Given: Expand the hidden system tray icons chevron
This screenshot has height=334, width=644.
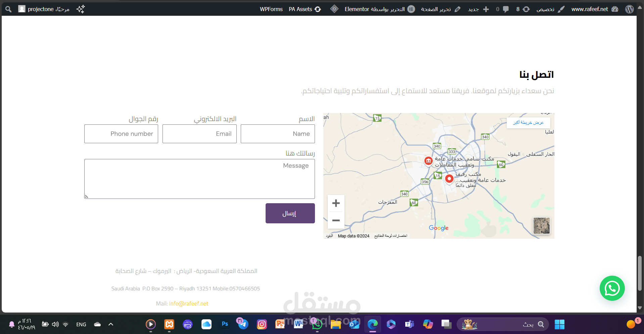Looking at the screenshot, I should click(x=111, y=324).
